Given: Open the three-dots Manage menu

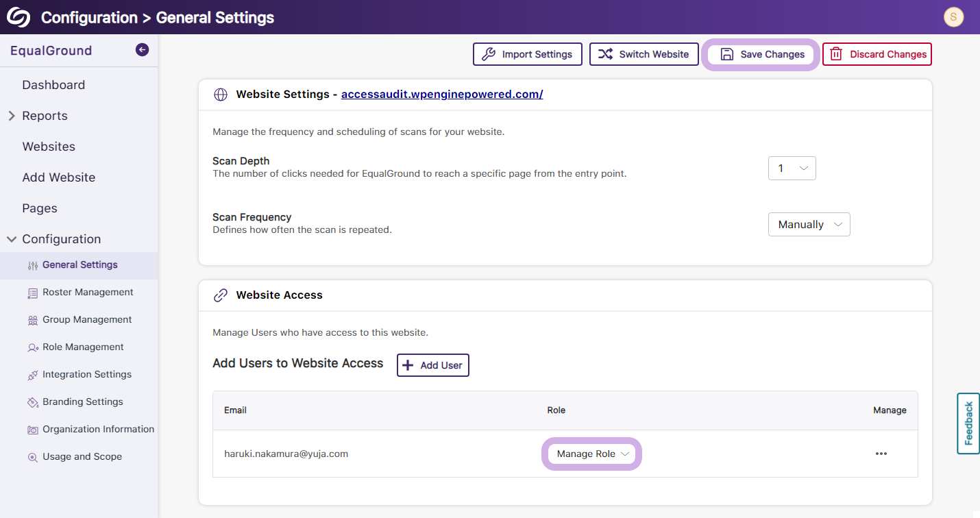Looking at the screenshot, I should [881, 454].
